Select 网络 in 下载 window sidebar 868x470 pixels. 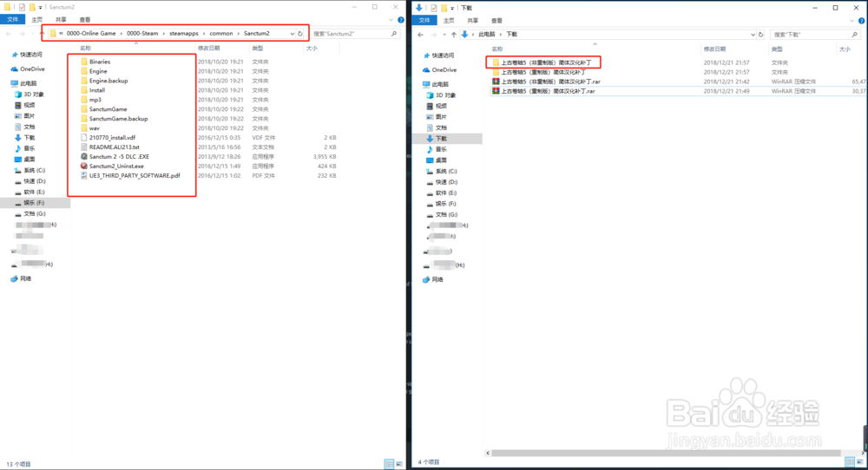click(x=432, y=280)
